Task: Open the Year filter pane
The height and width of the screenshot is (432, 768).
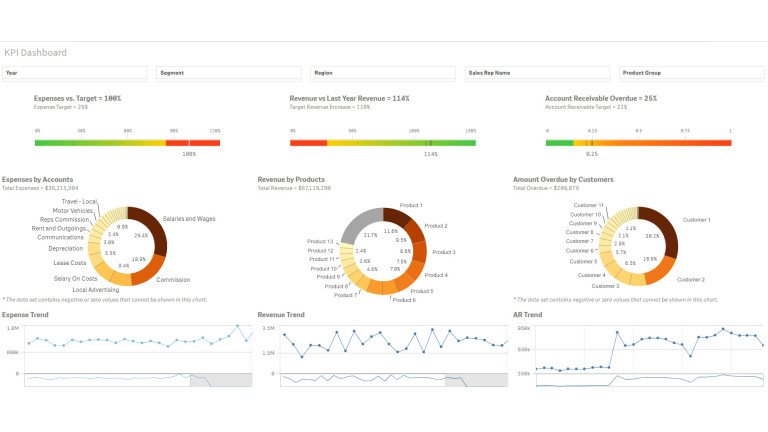Action: pyautogui.click(x=75, y=73)
